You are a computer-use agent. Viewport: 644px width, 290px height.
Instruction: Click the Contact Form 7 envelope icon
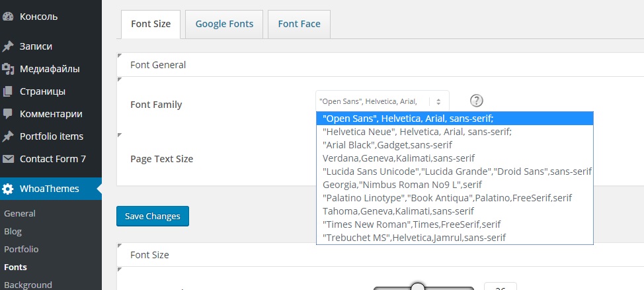pyautogui.click(x=8, y=159)
